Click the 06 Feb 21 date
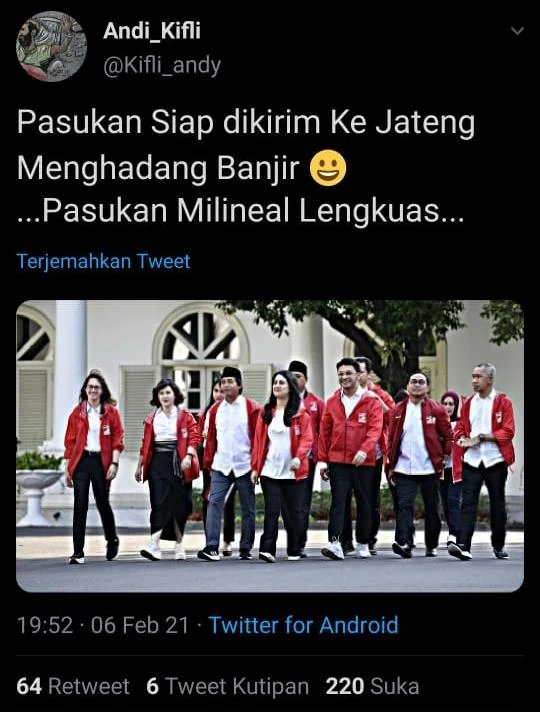This screenshot has width=540, height=712. (x=139, y=625)
